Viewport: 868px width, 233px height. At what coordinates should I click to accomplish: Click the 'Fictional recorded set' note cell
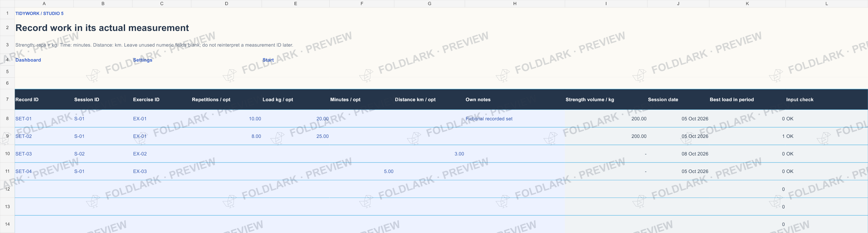click(x=515, y=119)
